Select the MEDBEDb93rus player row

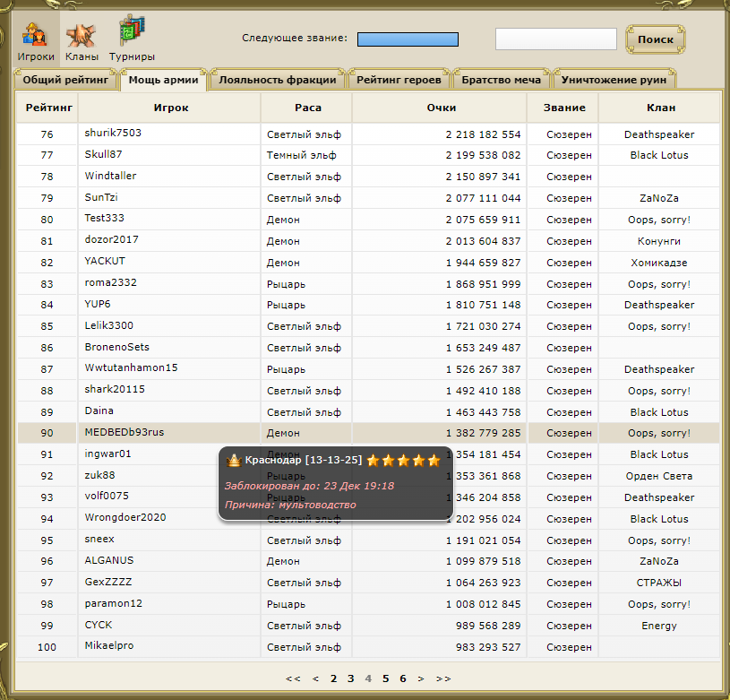125,433
